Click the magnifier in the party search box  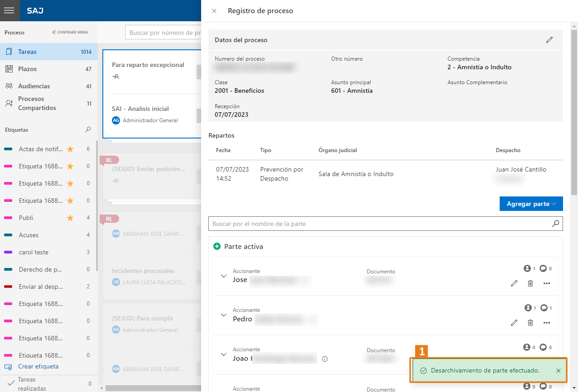[x=556, y=224]
